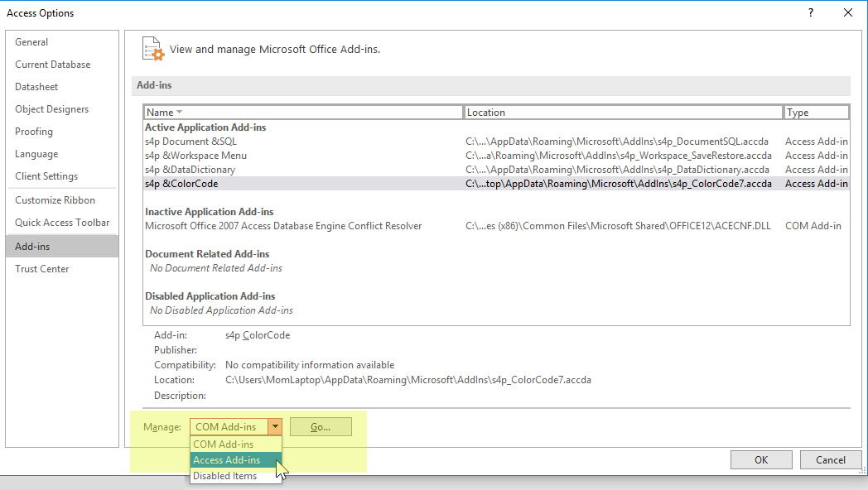Open the dialog Help question mark
Screen dimensions: 868x490
click(811, 12)
